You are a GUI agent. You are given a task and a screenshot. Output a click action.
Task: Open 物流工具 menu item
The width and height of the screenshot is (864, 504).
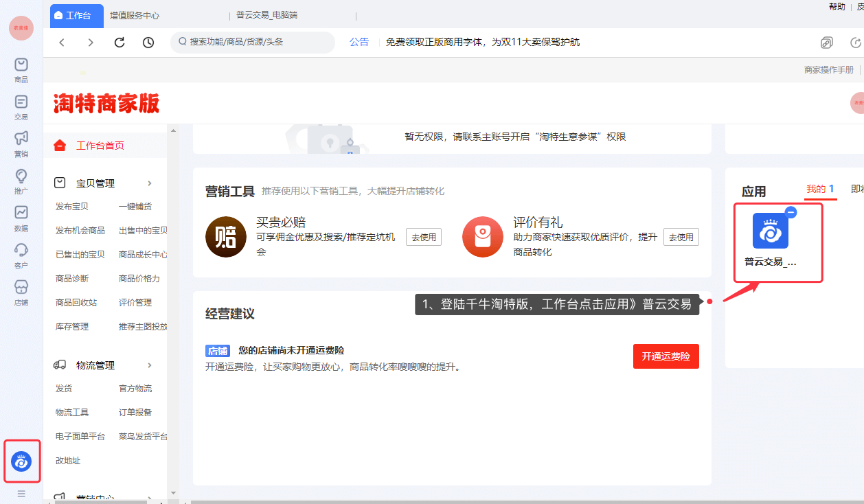[72, 413]
